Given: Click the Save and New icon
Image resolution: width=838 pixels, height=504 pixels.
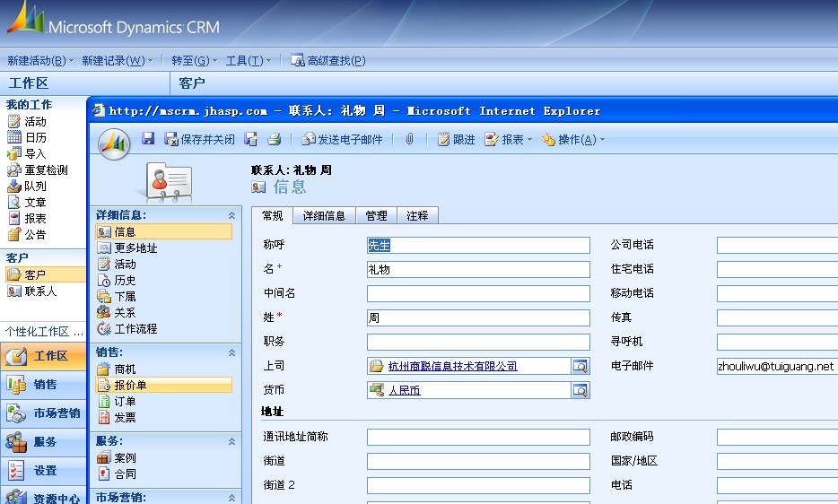Looking at the screenshot, I should click(x=250, y=140).
